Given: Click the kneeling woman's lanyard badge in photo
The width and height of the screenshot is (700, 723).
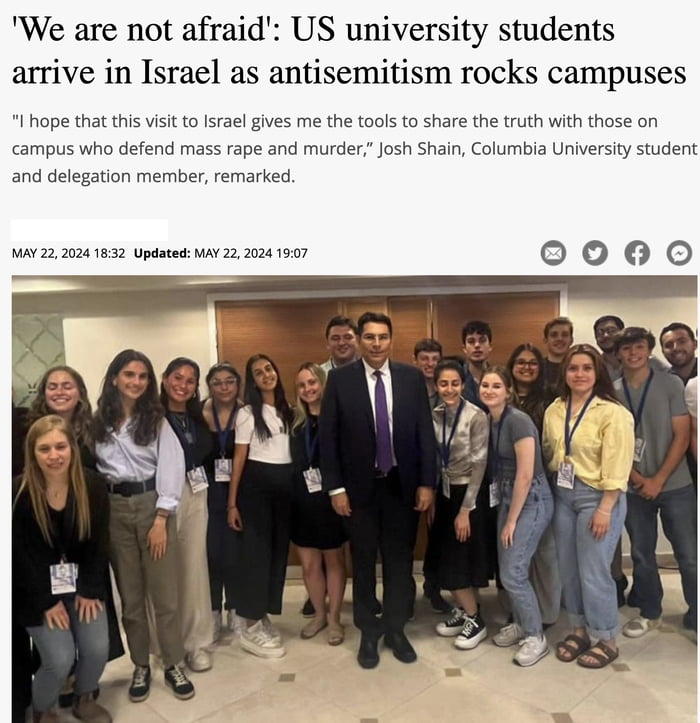Looking at the screenshot, I should click(x=63, y=578).
